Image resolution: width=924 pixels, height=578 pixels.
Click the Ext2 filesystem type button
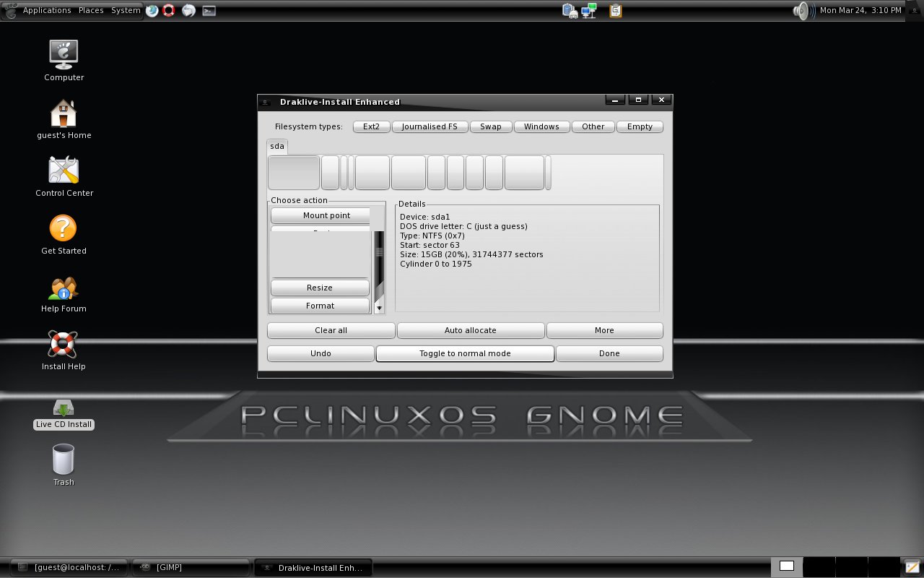pyautogui.click(x=371, y=126)
